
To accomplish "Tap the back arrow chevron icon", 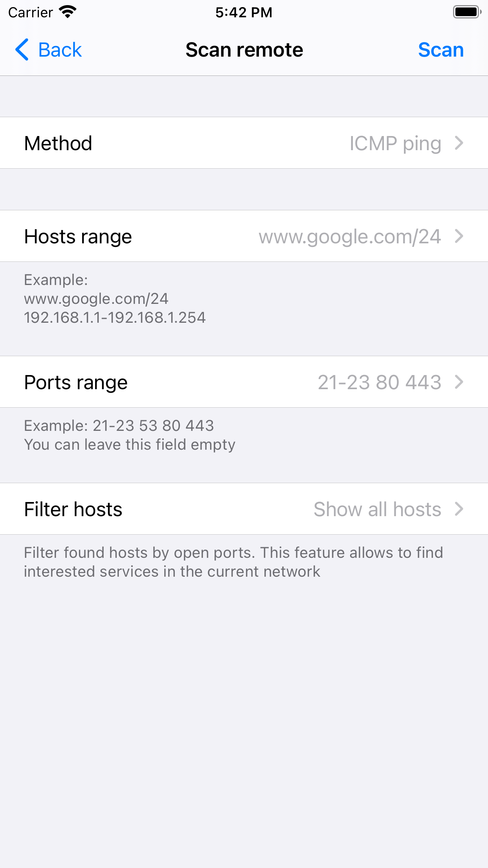I will (22, 50).
